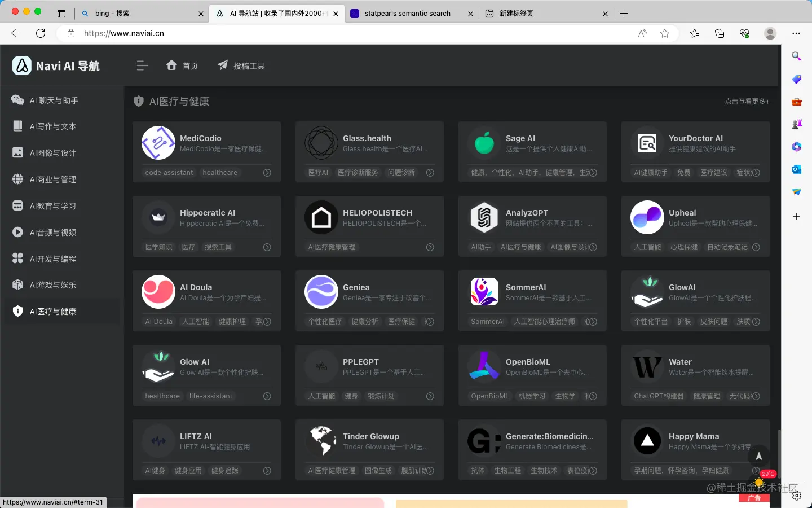Switch to the 新建标签页 tab
812x508 pixels.
tap(546, 14)
